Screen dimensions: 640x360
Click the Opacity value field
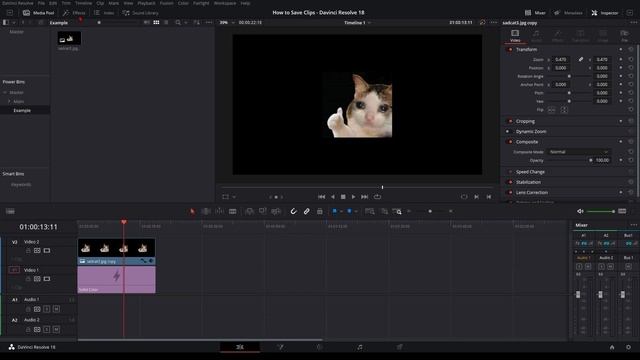(x=602, y=160)
